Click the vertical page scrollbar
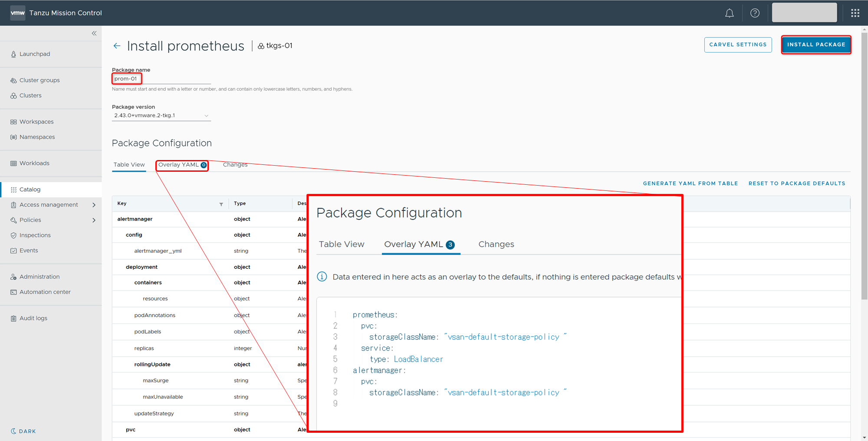868x441 pixels. click(x=864, y=165)
